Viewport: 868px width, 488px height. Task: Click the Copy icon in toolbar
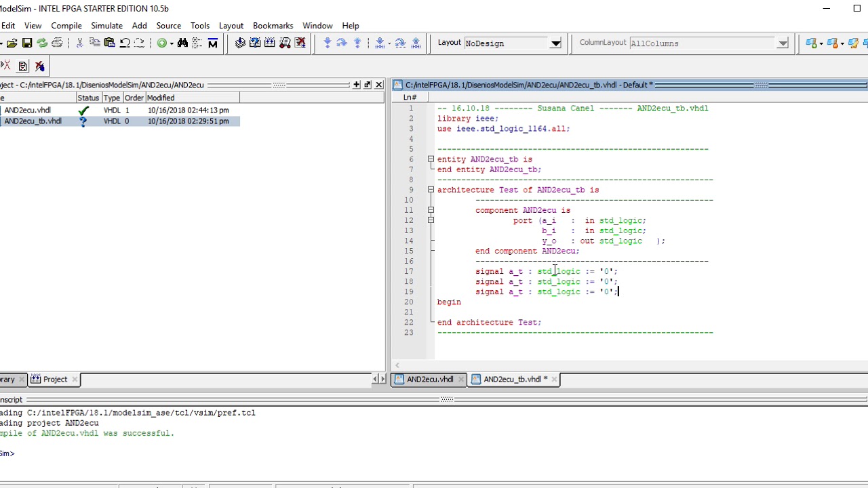pyautogui.click(x=94, y=43)
